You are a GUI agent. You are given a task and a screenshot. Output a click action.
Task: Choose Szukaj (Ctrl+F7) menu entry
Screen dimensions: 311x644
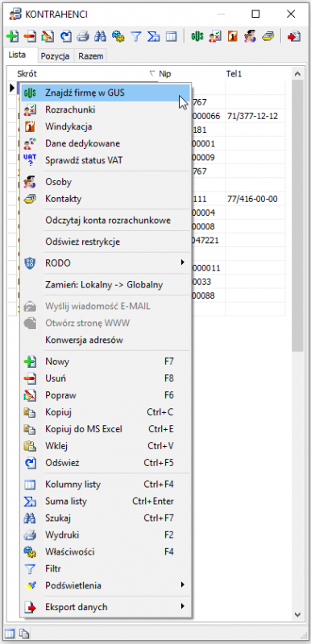coord(106,518)
